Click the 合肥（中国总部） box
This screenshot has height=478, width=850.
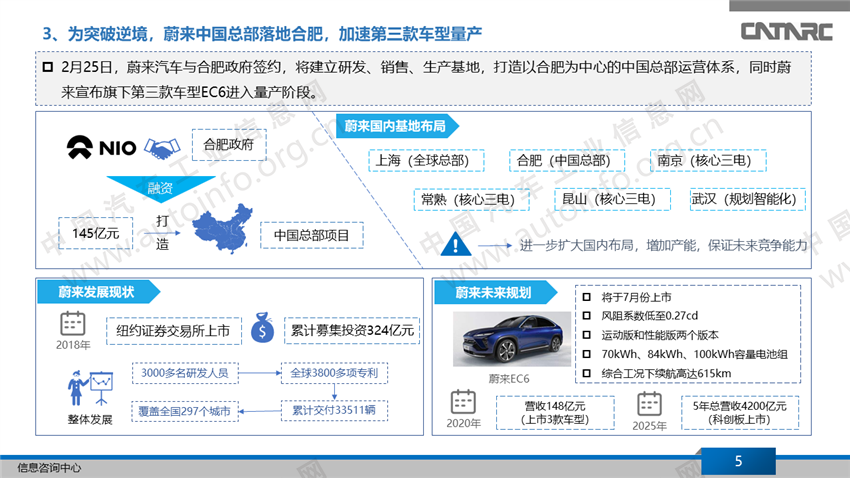(x=567, y=160)
